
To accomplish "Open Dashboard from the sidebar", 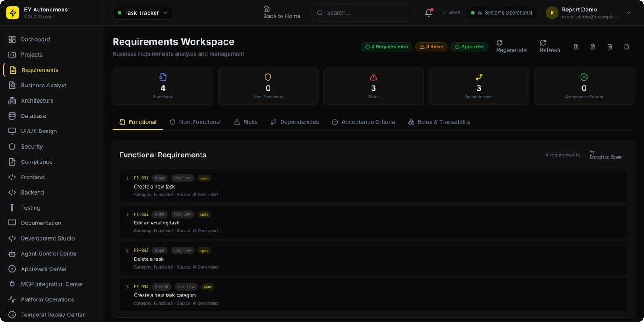I will [51, 40].
